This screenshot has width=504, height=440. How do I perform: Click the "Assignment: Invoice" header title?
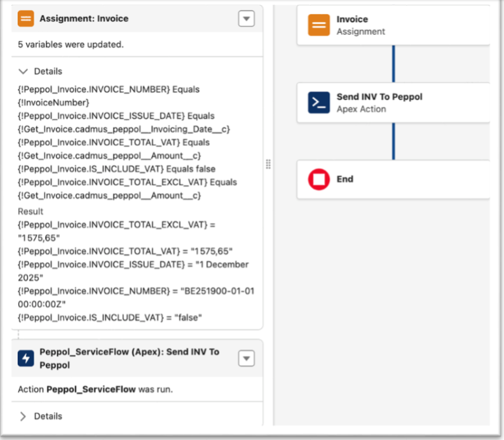(84, 19)
